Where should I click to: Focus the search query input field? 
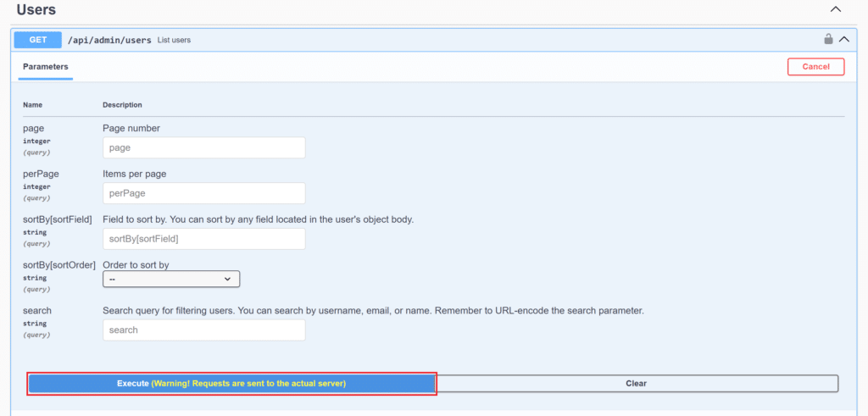203,330
